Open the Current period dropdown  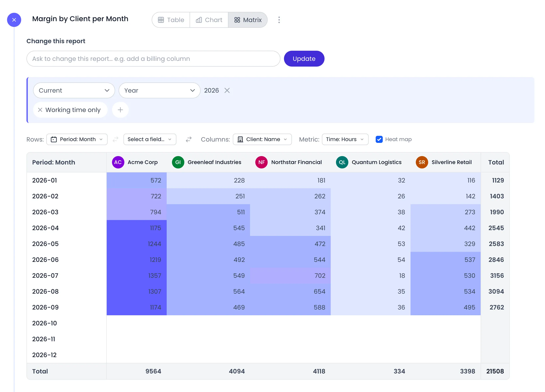click(x=74, y=90)
